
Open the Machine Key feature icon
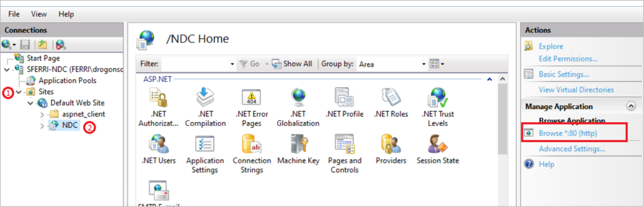pos(298,145)
